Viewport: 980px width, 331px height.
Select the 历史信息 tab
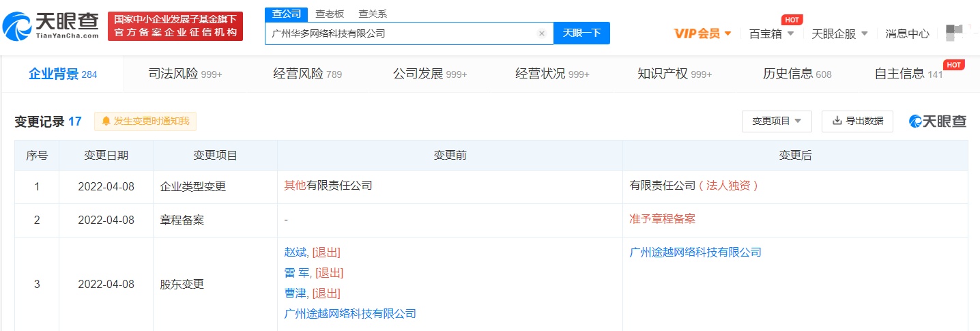point(797,74)
